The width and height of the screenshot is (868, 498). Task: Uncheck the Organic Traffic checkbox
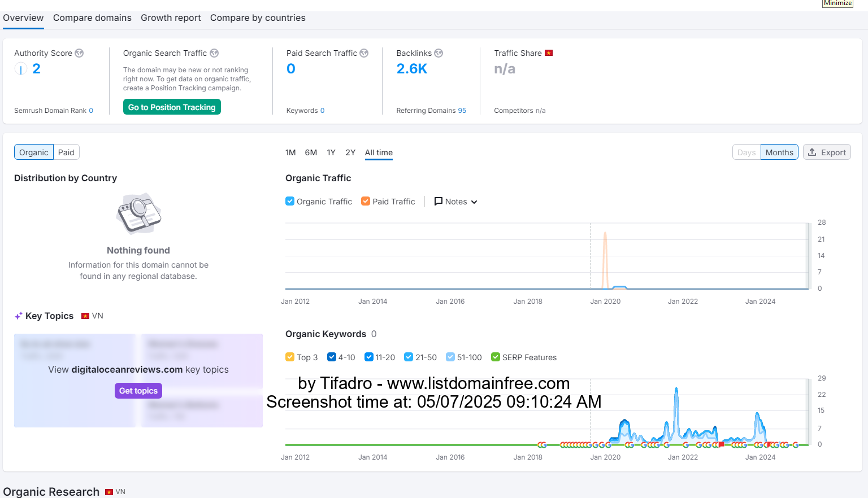(x=290, y=201)
